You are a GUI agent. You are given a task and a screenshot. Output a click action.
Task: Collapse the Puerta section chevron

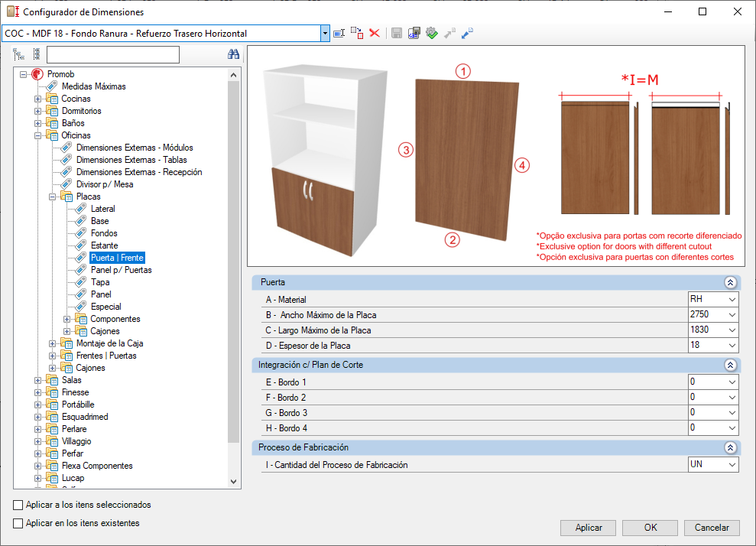point(730,283)
